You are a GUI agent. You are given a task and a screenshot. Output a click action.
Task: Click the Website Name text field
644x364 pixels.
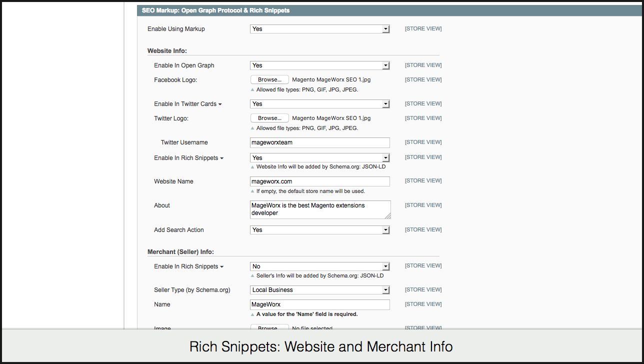[319, 181]
